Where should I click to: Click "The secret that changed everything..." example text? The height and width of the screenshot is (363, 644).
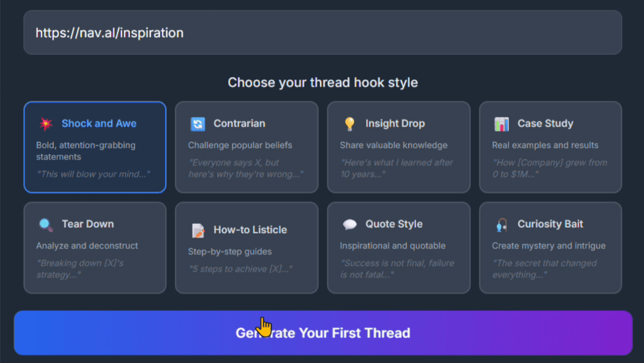coord(545,269)
